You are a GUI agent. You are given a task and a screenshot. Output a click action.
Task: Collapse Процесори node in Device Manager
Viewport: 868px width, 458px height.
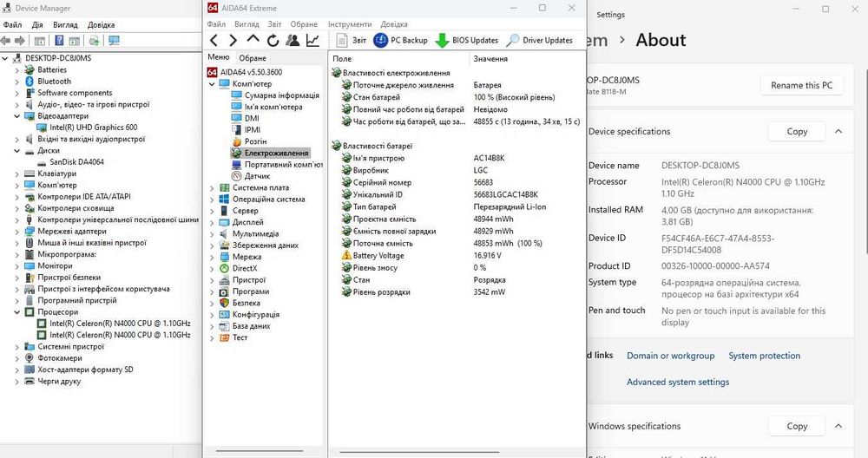[x=16, y=312]
